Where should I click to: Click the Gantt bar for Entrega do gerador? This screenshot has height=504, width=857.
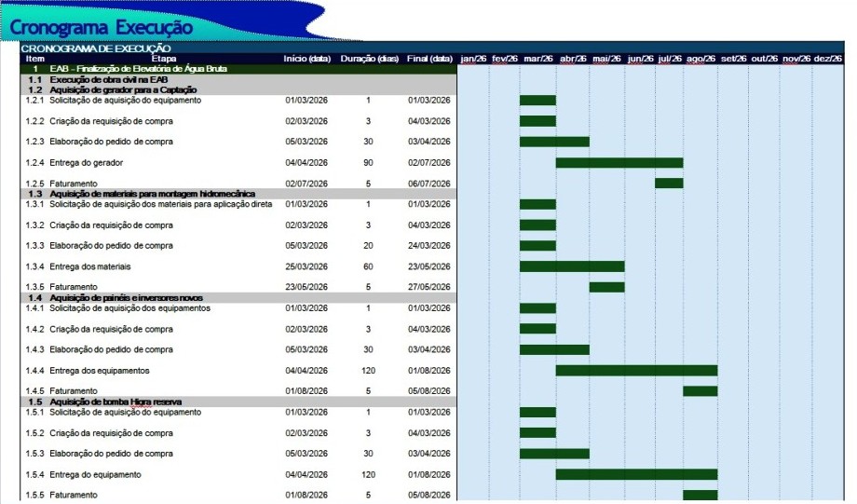pos(619,163)
